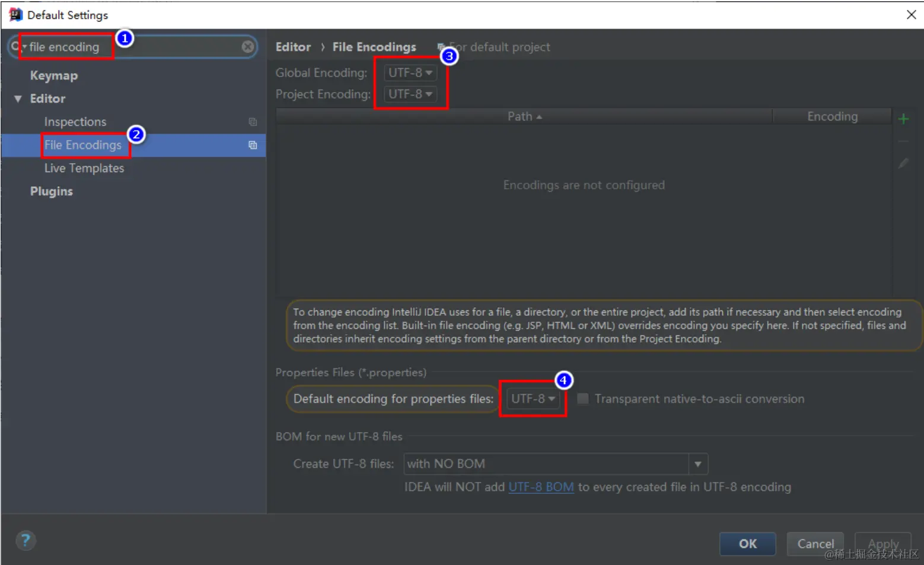Open help with the question mark button

tap(26, 541)
